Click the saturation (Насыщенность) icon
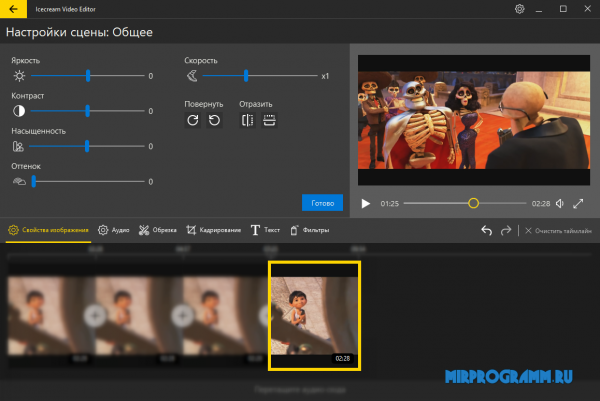This screenshot has height=401, width=600. [18, 146]
